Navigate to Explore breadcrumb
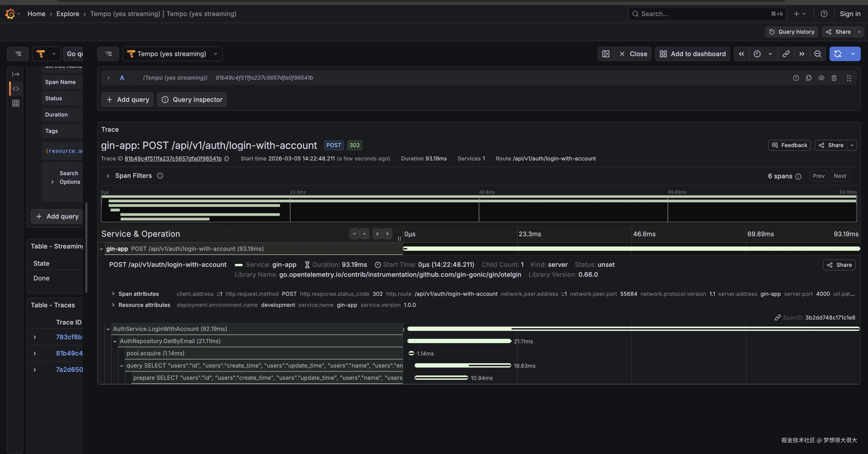The height and width of the screenshot is (454, 868). (68, 14)
